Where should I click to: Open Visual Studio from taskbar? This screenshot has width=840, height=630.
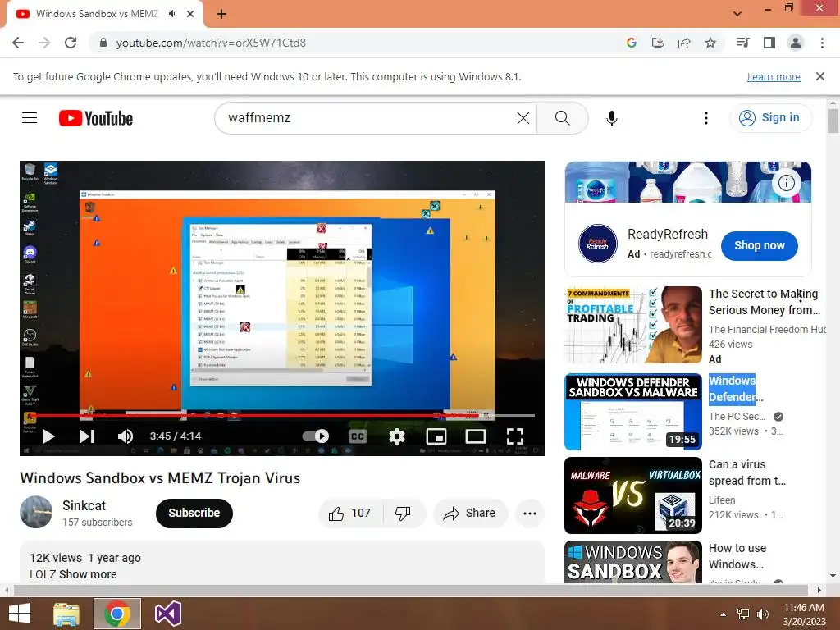(x=167, y=614)
